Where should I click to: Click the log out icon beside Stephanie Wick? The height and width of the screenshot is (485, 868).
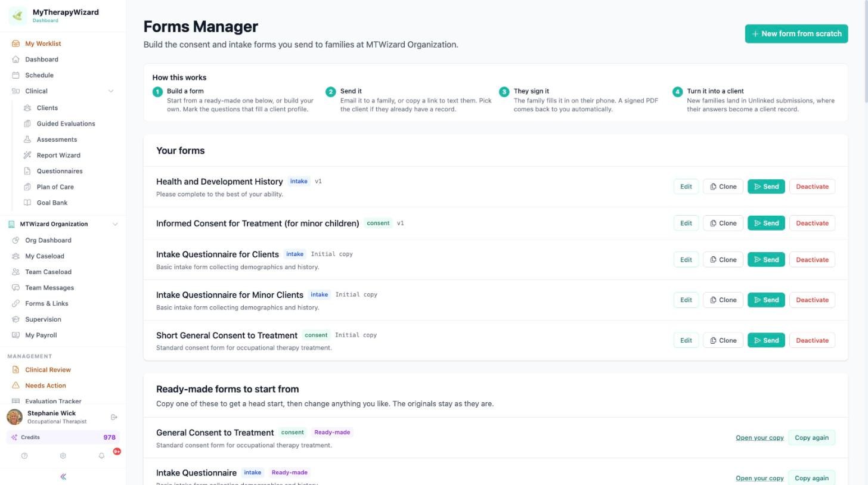tap(114, 417)
